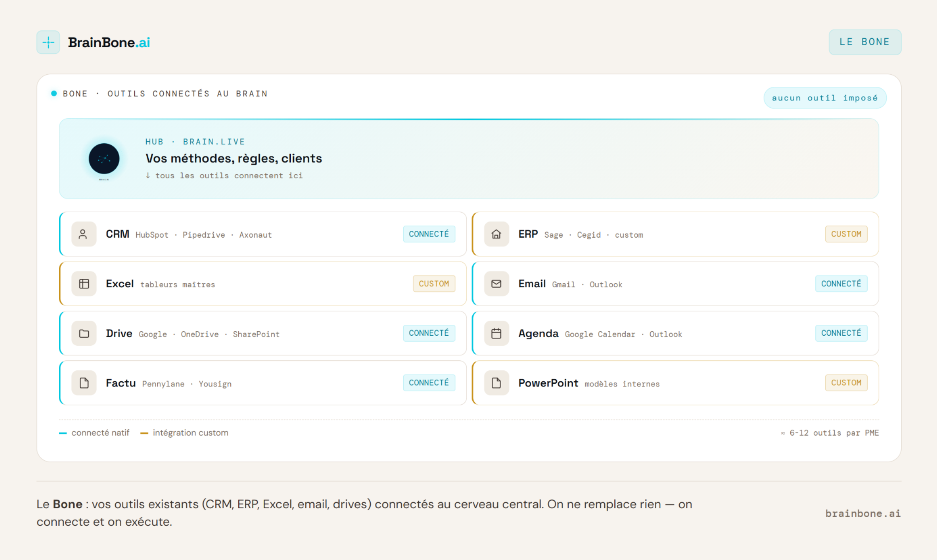The height and width of the screenshot is (560, 937).
Task: Click the Email title text
Action: [532, 284]
